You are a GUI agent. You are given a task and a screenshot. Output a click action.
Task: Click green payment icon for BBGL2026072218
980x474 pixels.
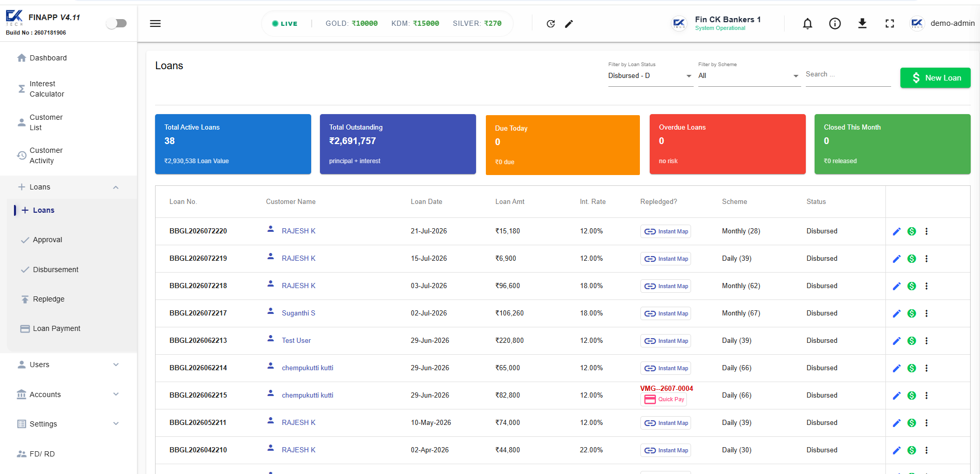pos(912,286)
